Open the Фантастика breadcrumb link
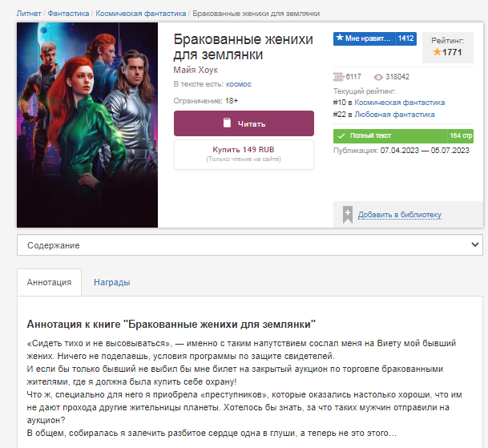This screenshot has height=448, width=488. click(x=68, y=14)
